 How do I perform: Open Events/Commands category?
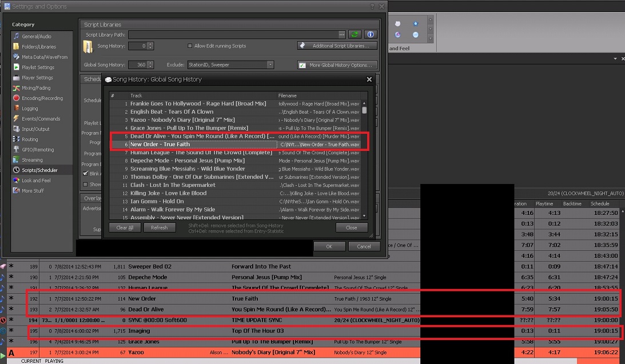(41, 119)
